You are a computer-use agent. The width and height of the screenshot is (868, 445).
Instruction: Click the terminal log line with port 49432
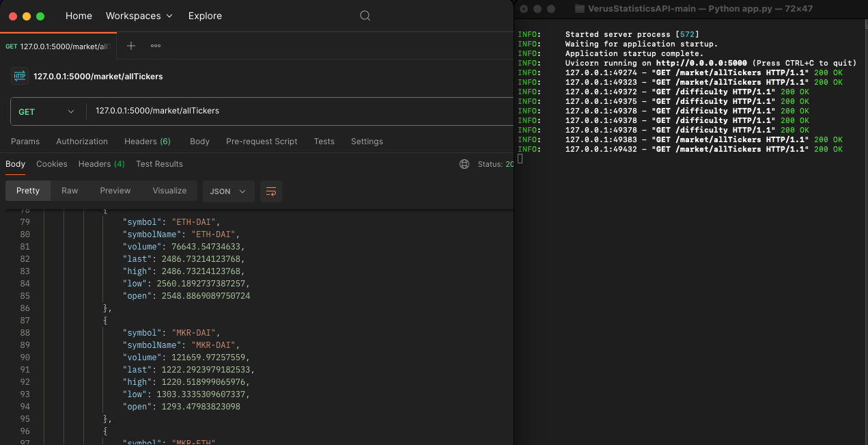coord(680,149)
